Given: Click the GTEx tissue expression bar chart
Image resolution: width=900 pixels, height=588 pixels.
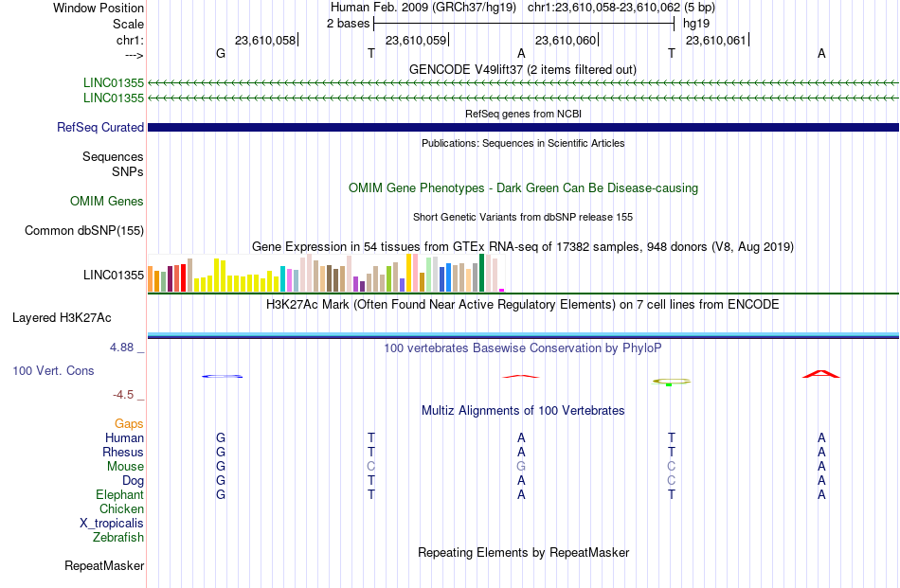Looking at the screenshot, I should point(326,273).
